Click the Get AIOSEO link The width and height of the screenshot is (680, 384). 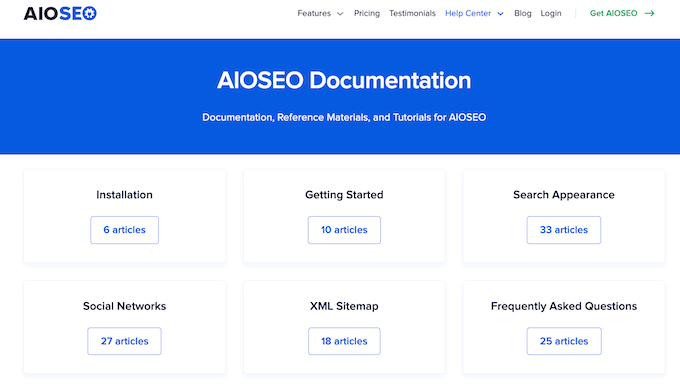pyautogui.click(x=613, y=13)
